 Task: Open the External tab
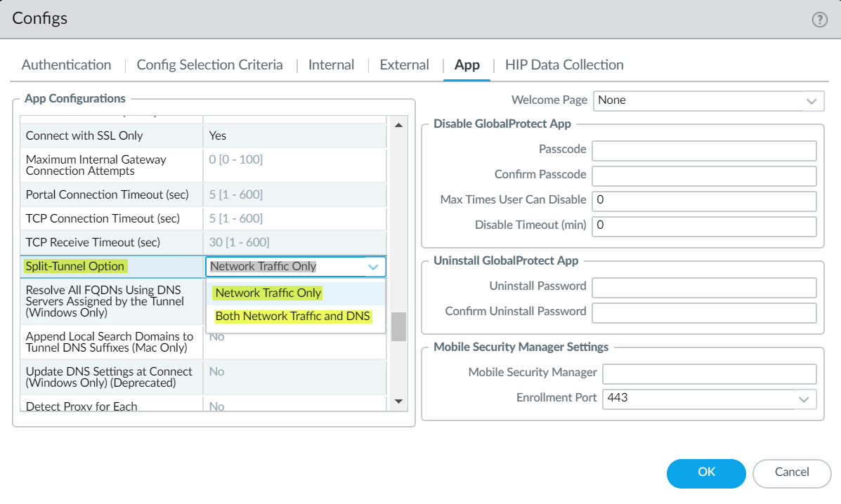404,65
